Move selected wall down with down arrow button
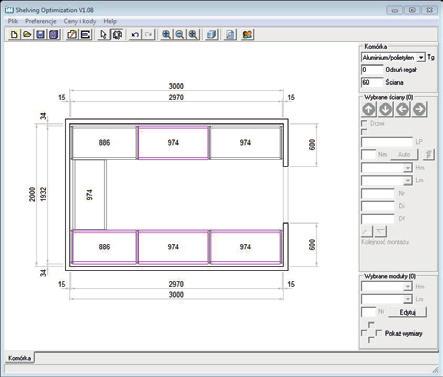This screenshot has width=443, height=377. (386, 109)
